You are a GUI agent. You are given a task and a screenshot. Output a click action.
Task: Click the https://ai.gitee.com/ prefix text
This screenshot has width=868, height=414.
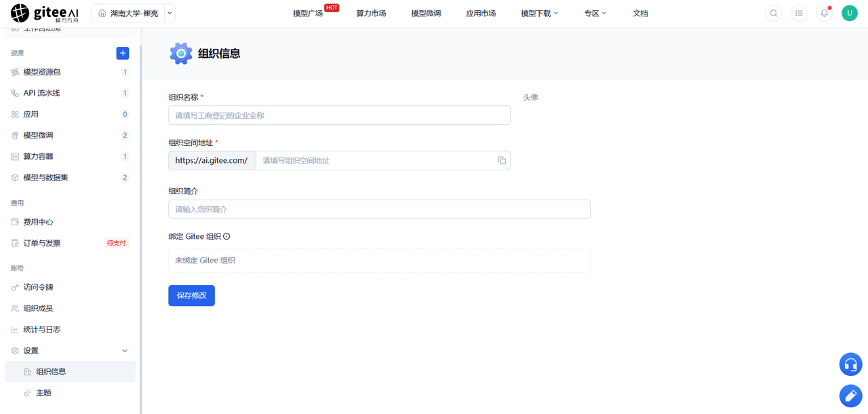tap(212, 160)
